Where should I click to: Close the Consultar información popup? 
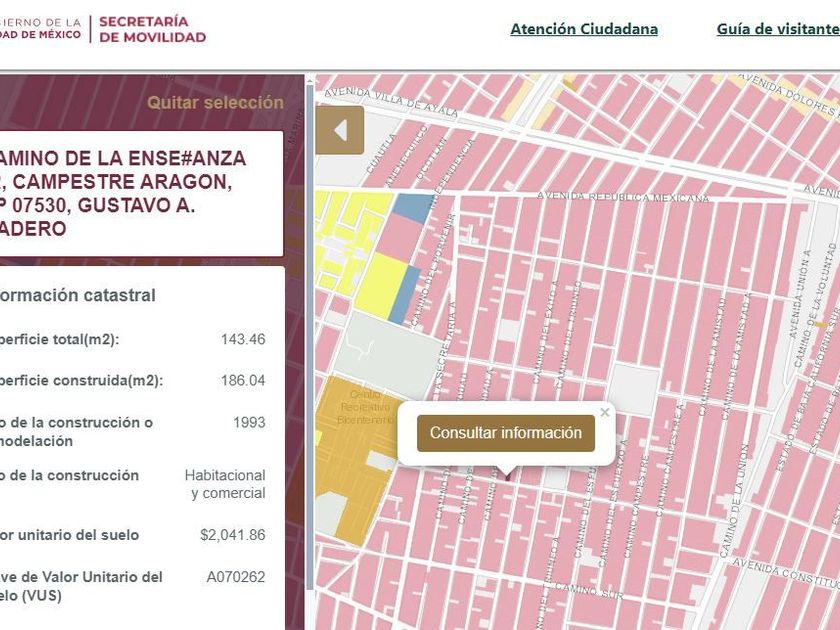[x=605, y=412]
